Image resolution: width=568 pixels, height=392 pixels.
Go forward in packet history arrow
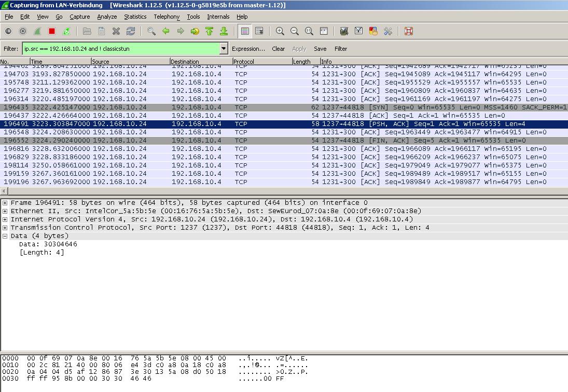click(x=181, y=31)
